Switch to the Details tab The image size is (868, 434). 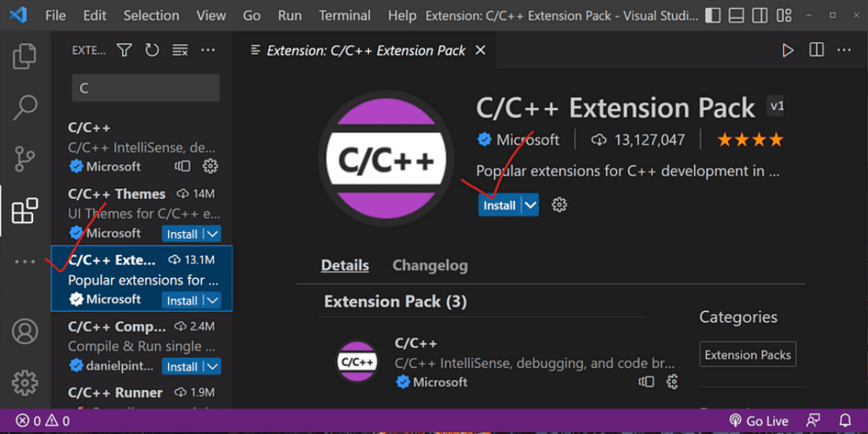point(345,265)
